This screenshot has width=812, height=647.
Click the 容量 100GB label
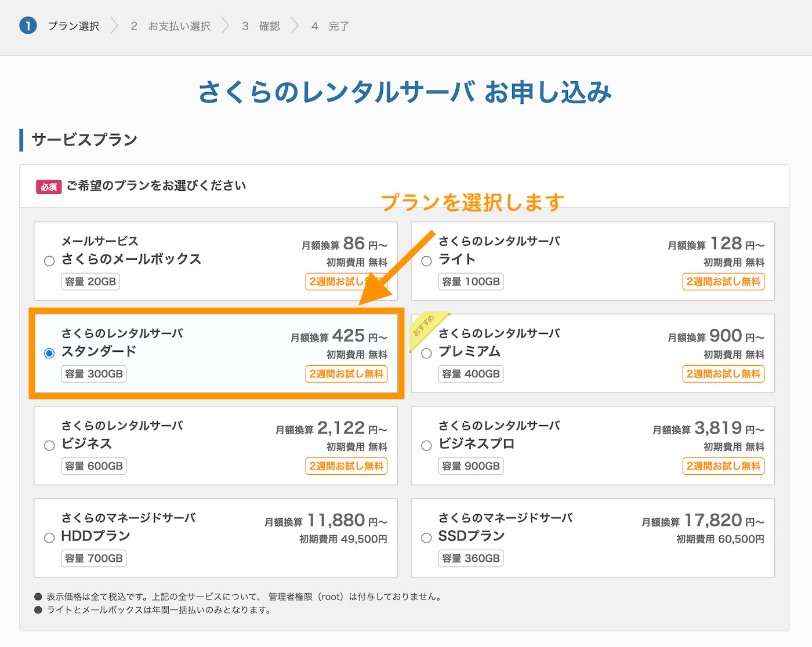click(x=471, y=282)
